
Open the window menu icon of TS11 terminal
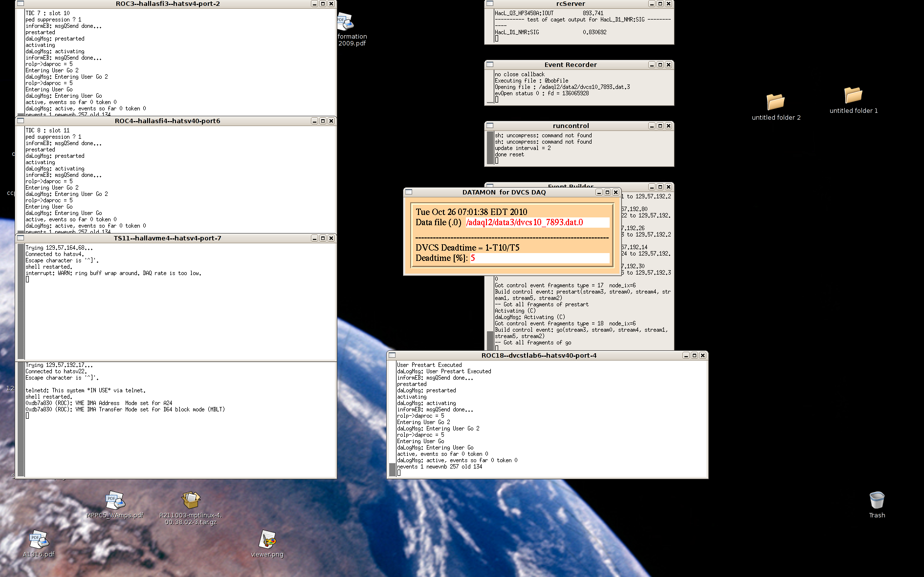click(x=21, y=238)
